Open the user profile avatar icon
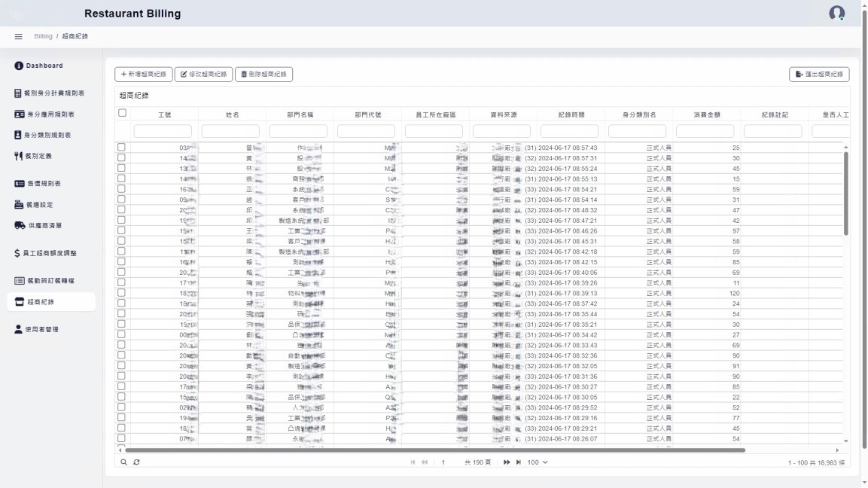This screenshot has width=868, height=488. click(x=836, y=14)
